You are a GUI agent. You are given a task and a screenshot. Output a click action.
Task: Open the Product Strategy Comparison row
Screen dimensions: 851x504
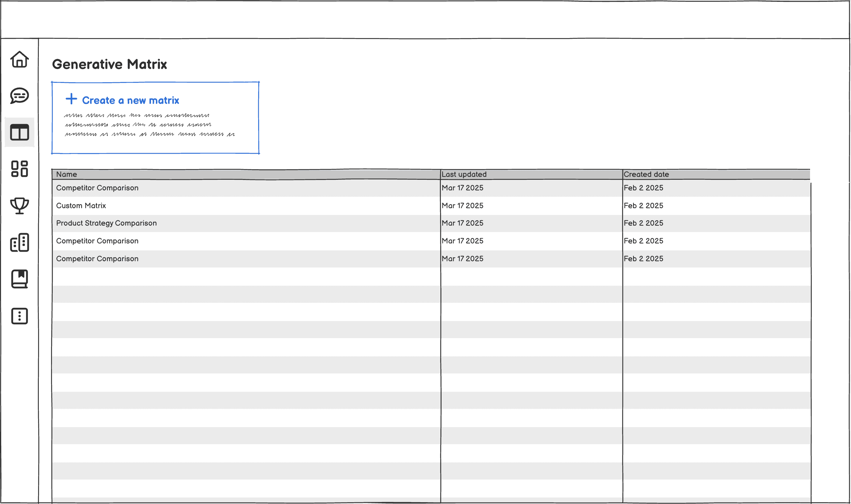pos(106,223)
